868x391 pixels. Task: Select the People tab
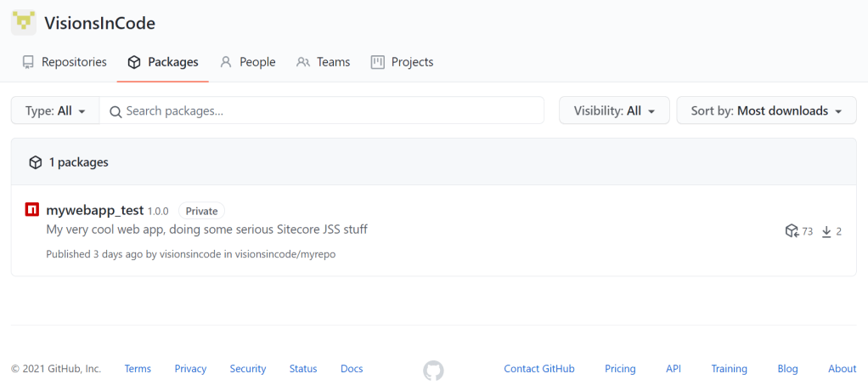pyautogui.click(x=247, y=62)
